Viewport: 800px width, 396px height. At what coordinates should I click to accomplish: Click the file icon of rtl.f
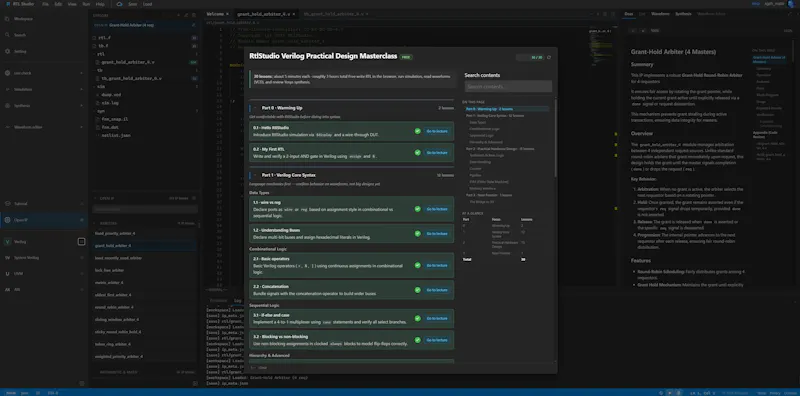[x=94, y=38]
